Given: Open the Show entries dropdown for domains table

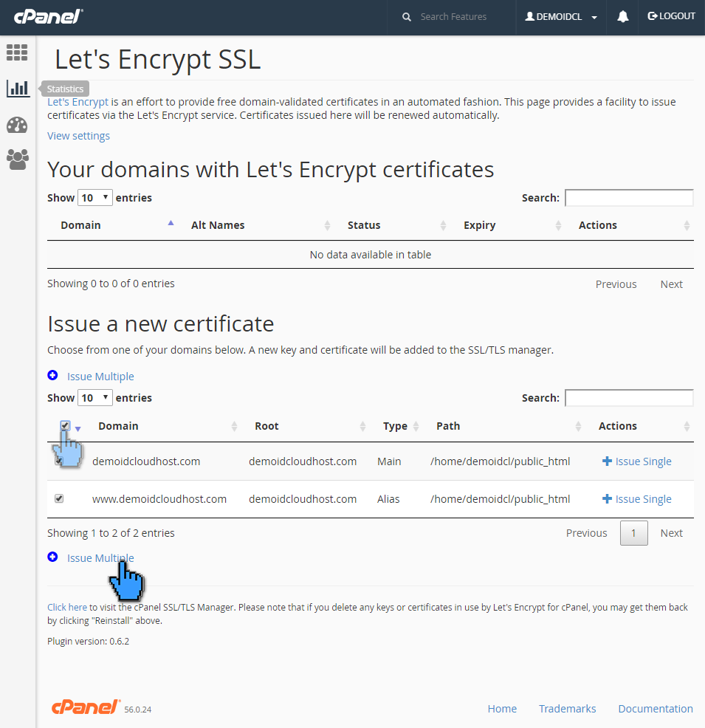Looking at the screenshot, I should (x=94, y=397).
